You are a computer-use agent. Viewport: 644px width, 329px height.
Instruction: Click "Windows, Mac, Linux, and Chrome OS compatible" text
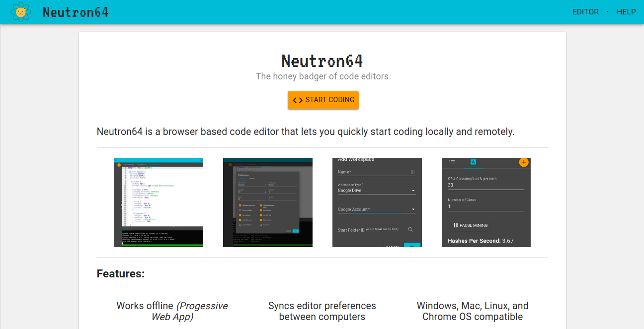point(473,311)
